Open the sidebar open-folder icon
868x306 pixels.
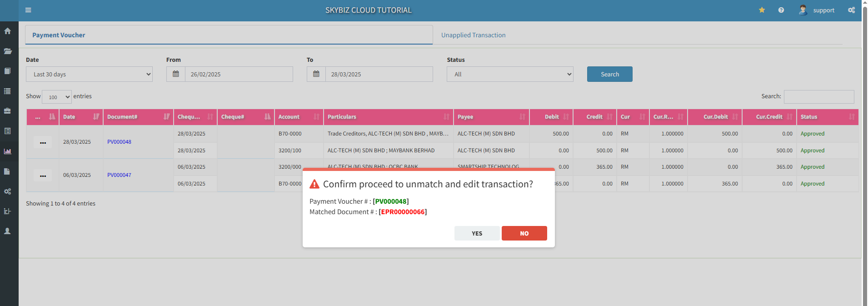(x=8, y=51)
